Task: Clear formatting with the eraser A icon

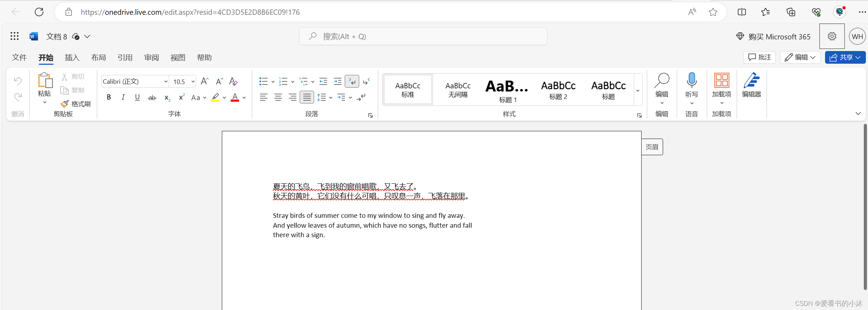Action: 233,82
